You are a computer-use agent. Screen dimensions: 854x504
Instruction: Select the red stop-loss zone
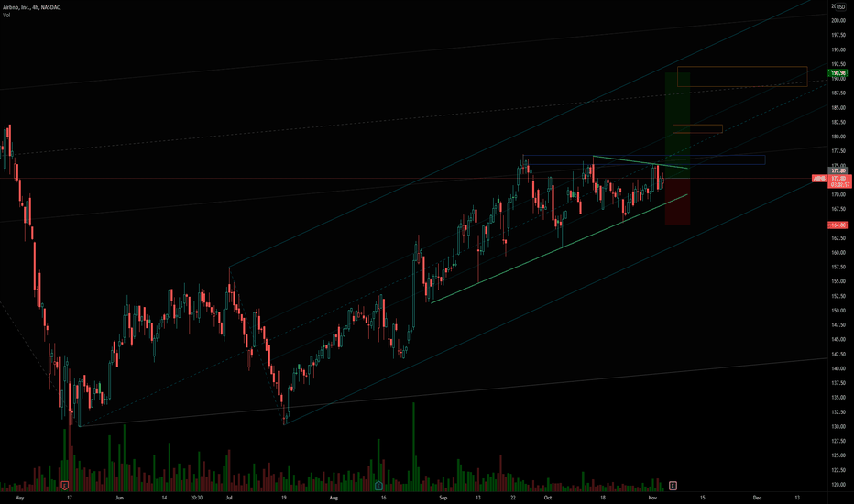point(677,202)
